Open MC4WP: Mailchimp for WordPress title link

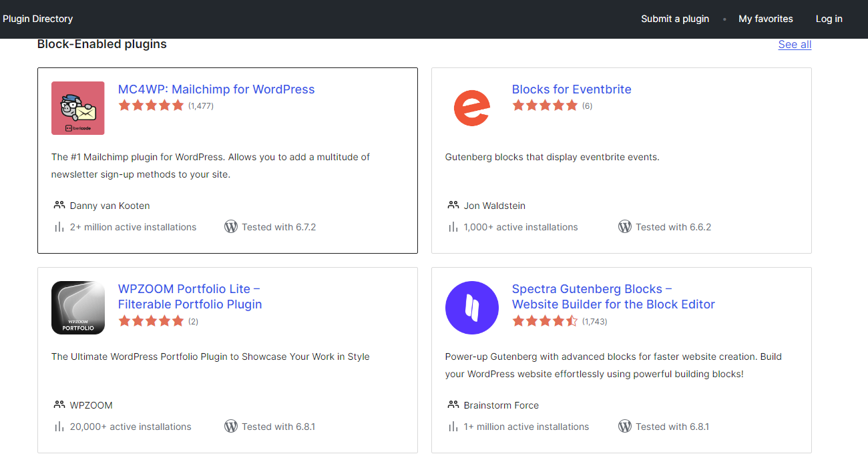pos(216,89)
